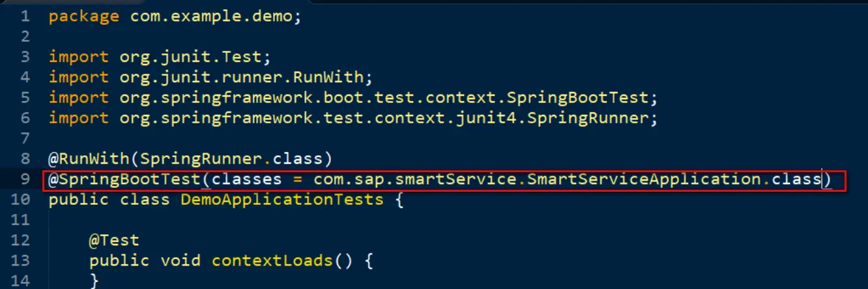Screen dimensions: 868x289
Task: Click the contextLoads method name
Action: click(272, 260)
